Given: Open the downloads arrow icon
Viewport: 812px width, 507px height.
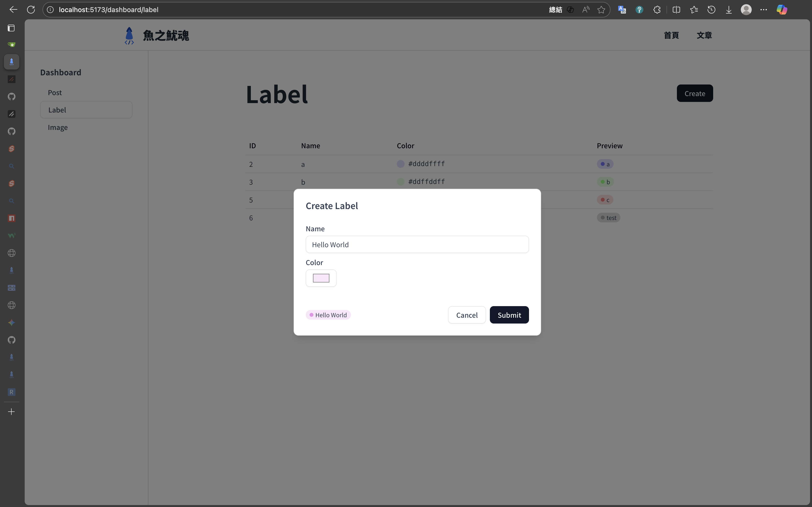Looking at the screenshot, I should 728,10.
